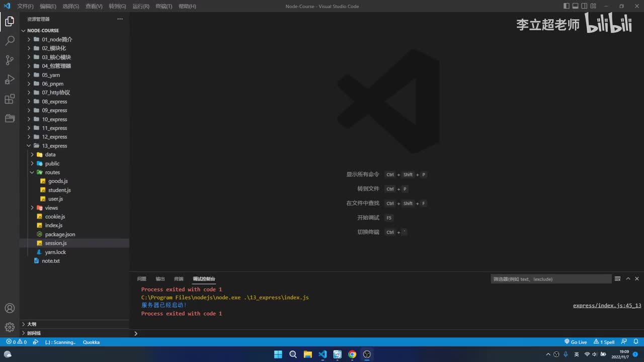Click the debug console filter input
The image size is (644, 362).
pos(551,279)
